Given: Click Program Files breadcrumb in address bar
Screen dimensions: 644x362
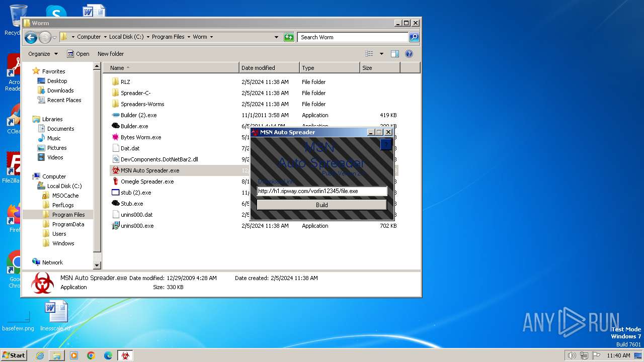Looking at the screenshot, I should click(168, 37).
